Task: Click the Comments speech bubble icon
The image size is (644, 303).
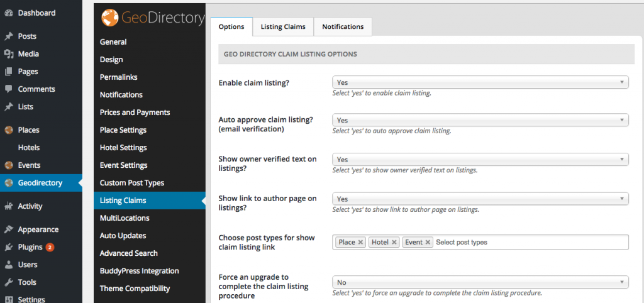Action: (x=9, y=89)
